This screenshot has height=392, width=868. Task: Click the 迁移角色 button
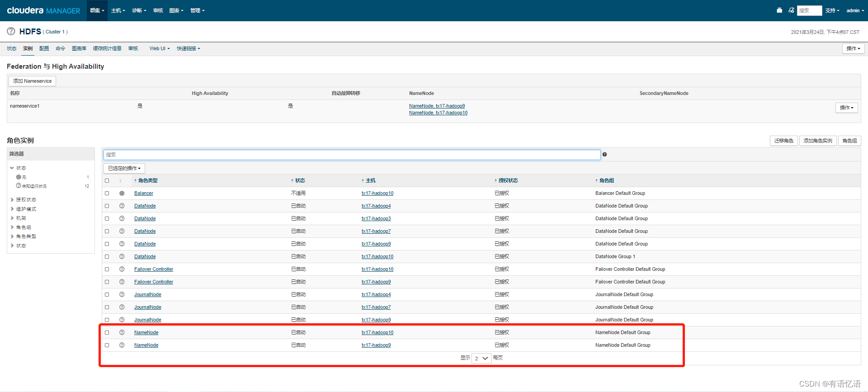(783, 141)
